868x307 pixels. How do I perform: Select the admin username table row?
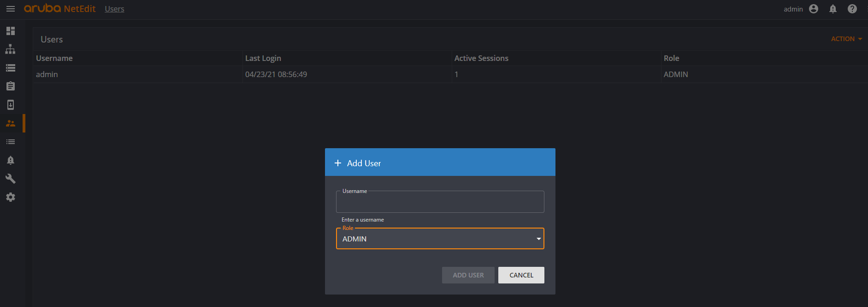click(x=450, y=74)
